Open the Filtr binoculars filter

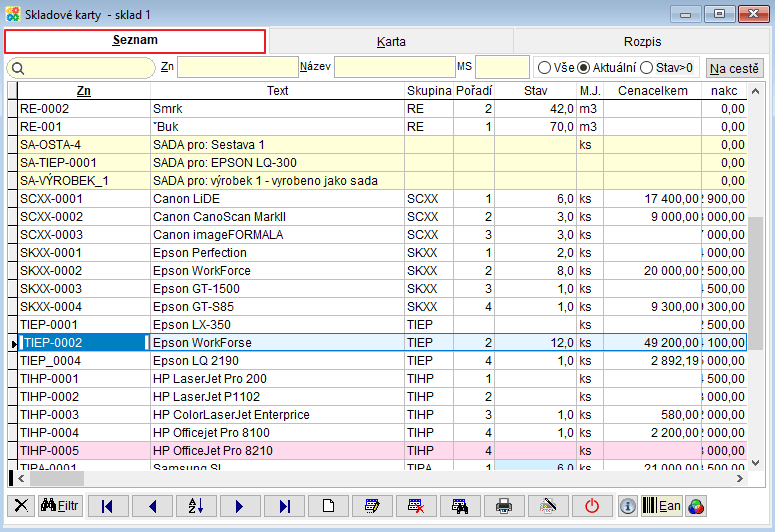[x=60, y=506]
